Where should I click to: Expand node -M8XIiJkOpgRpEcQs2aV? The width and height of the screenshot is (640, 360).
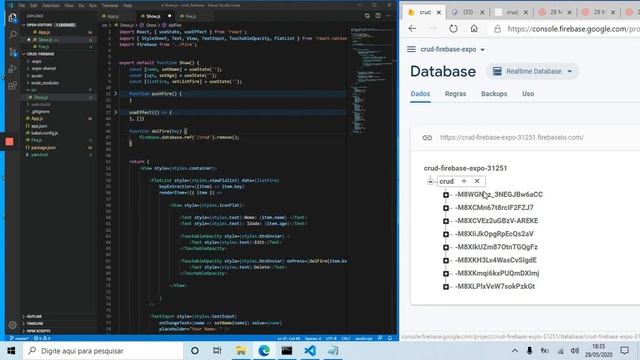[x=446, y=234]
